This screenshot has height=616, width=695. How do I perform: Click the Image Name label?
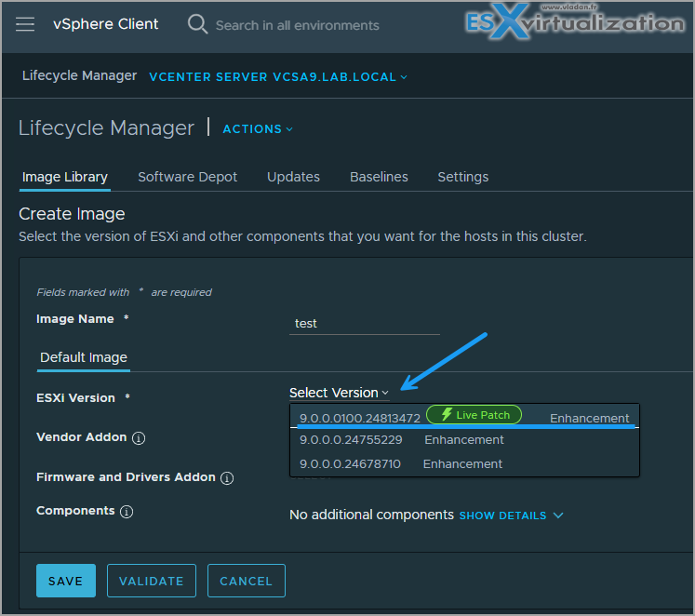pyautogui.click(x=75, y=319)
